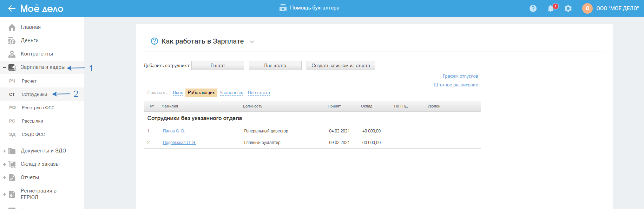The height and width of the screenshot is (209, 644).
Task: Add employee with В штат button
Action: tap(218, 66)
